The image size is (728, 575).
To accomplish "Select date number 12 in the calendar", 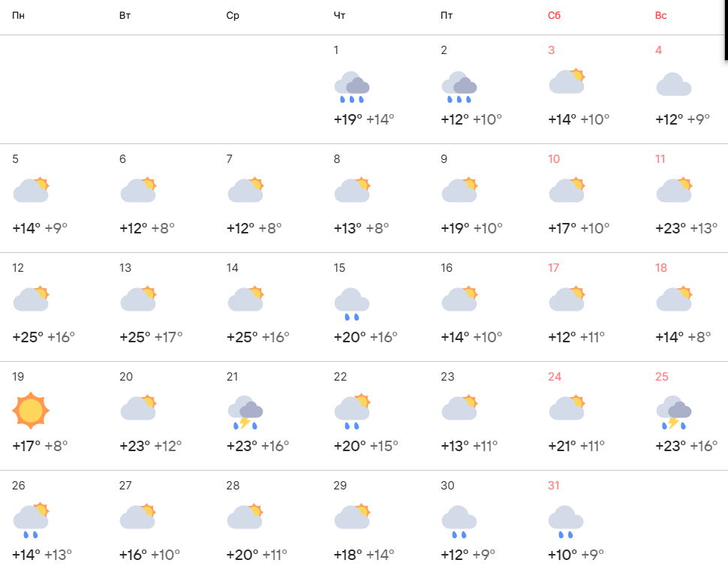I will [x=18, y=268].
